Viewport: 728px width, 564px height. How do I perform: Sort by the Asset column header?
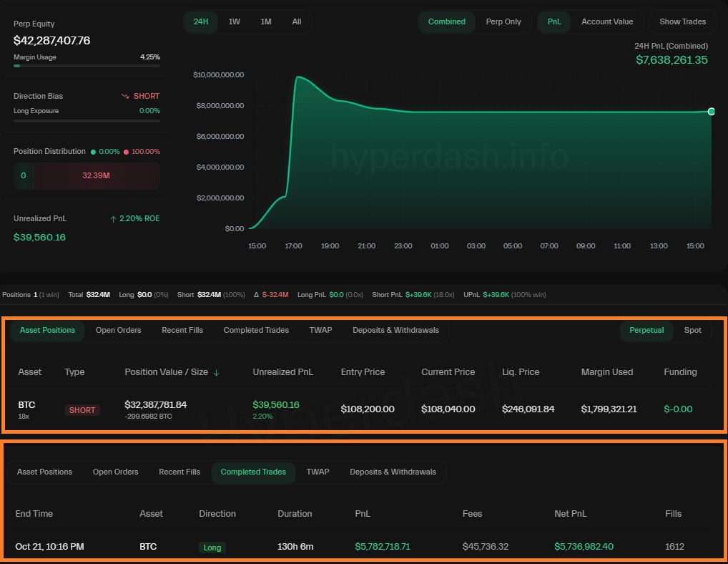tap(30, 372)
